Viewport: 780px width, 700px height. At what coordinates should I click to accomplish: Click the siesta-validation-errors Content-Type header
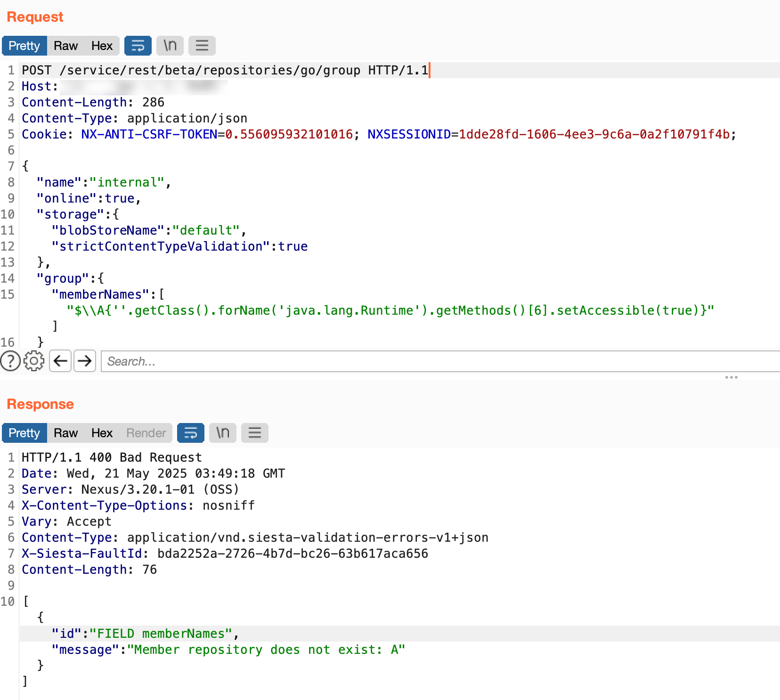(255, 537)
